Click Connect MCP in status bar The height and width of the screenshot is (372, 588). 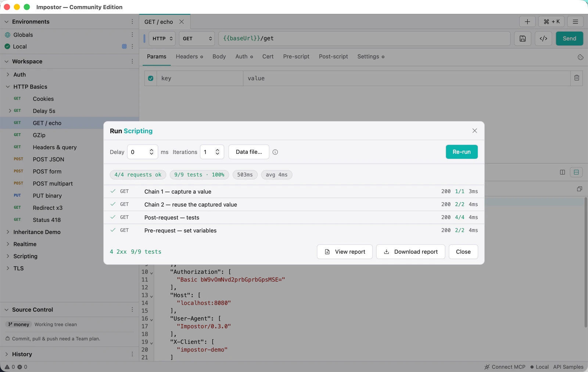505,367
